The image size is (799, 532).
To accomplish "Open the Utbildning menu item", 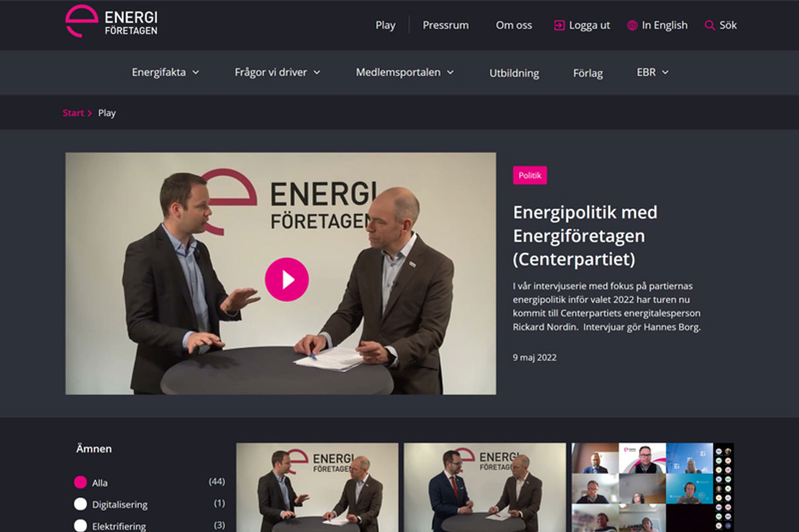I will point(514,73).
